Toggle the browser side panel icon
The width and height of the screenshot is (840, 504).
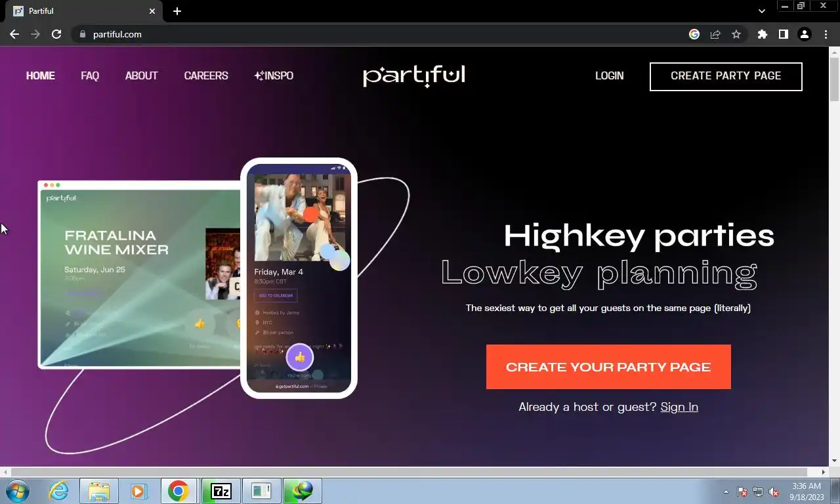click(x=783, y=34)
